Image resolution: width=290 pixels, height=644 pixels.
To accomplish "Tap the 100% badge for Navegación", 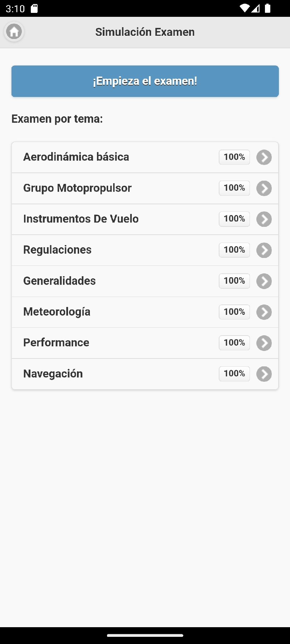I will coord(234,374).
